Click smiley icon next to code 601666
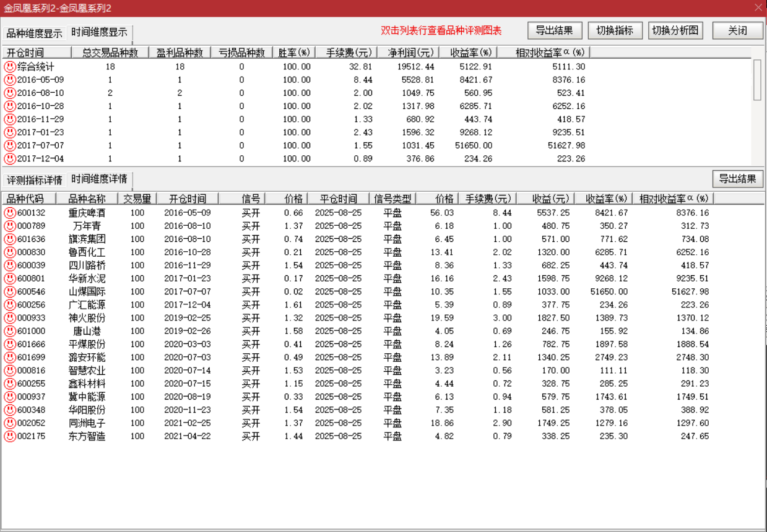This screenshot has height=532, width=767. tap(10, 344)
